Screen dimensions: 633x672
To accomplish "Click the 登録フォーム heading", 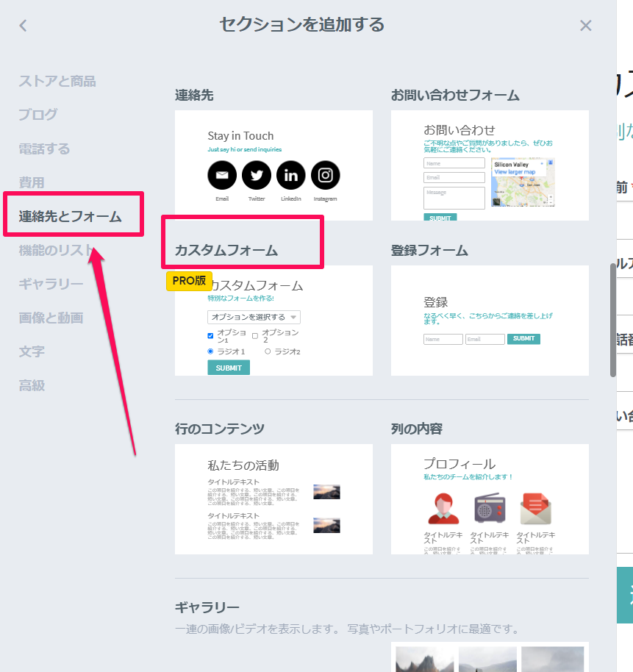I will [429, 250].
